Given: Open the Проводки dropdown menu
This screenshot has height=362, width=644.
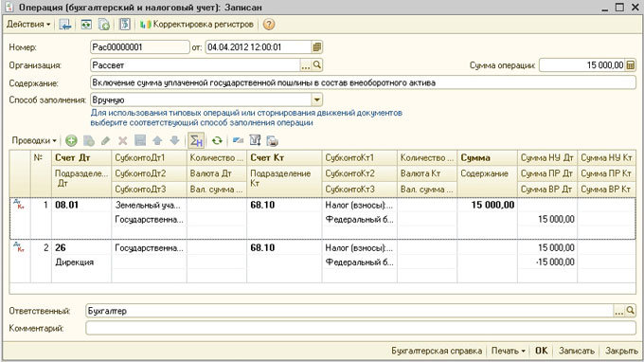Looking at the screenshot, I should pyautogui.click(x=34, y=141).
